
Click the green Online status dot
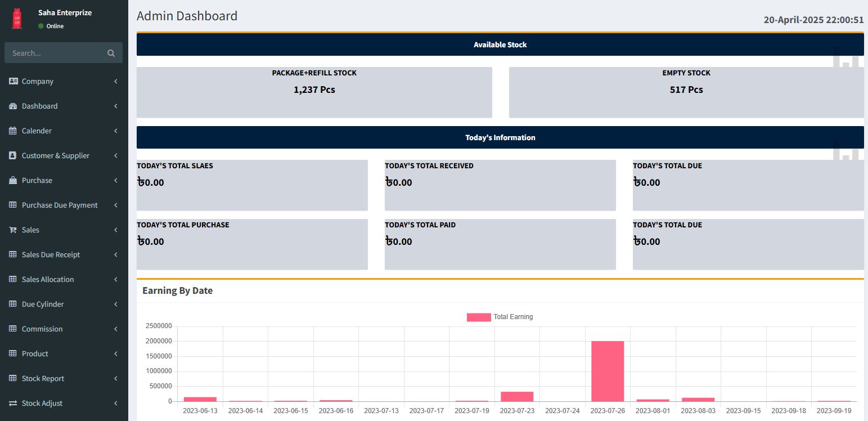(41, 26)
